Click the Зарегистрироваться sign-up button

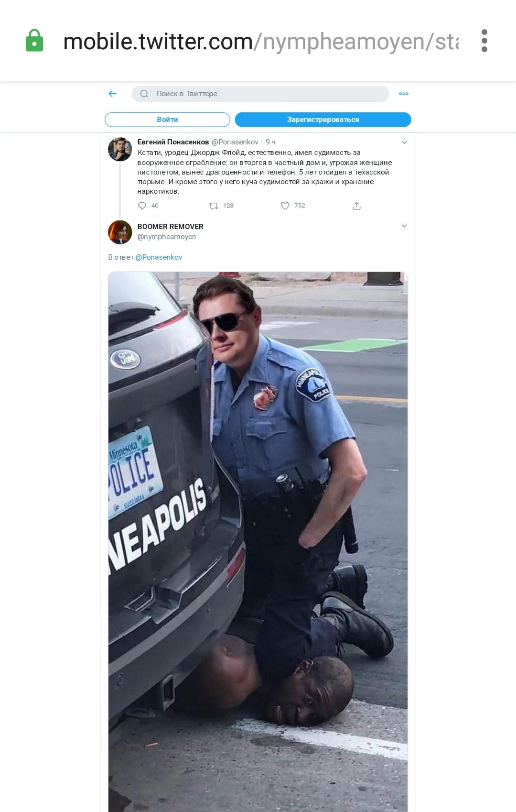[323, 120]
